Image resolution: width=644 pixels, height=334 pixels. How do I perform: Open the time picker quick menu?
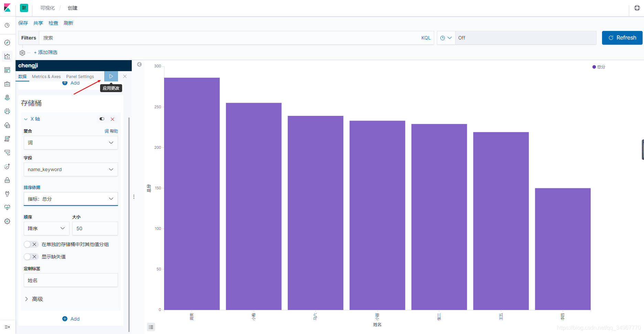(x=446, y=38)
